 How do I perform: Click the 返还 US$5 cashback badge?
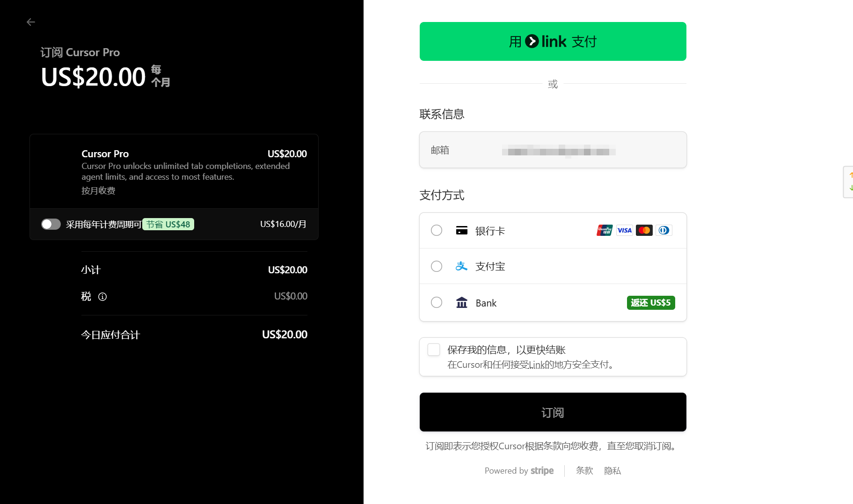pyautogui.click(x=651, y=303)
